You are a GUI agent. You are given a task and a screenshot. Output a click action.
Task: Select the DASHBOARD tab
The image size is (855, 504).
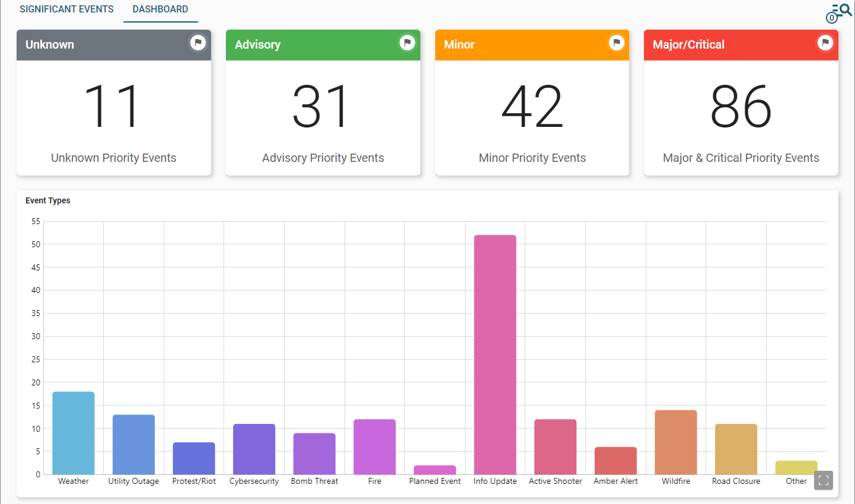click(160, 9)
